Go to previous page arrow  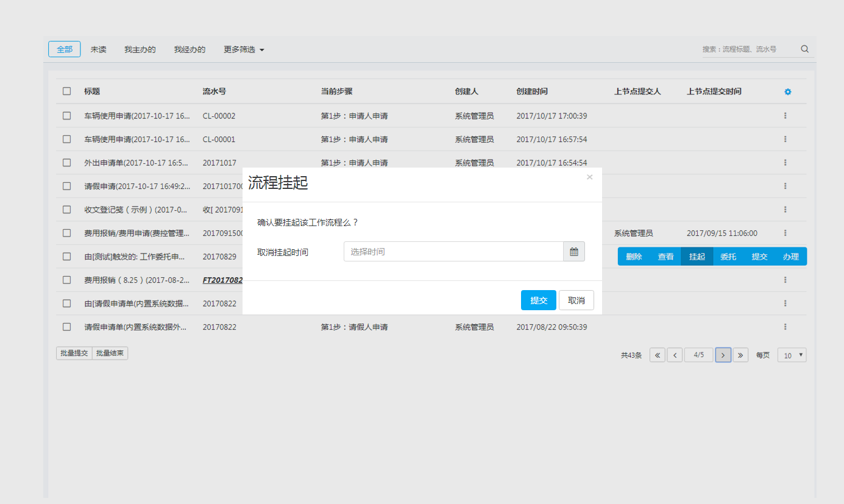pos(674,355)
